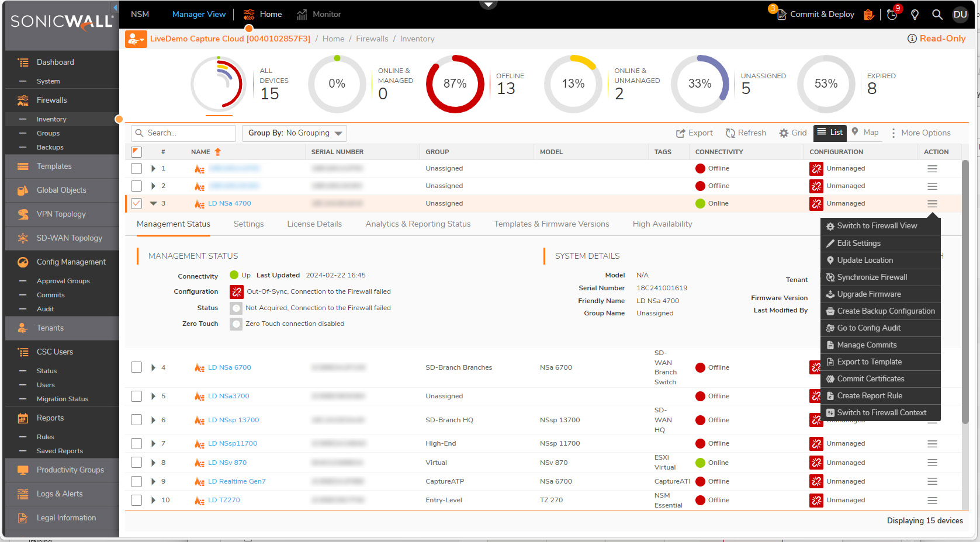Click the orange tenant icon beside LiveDemo Capture Cloud
The image size is (980, 542).
[136, 39]
